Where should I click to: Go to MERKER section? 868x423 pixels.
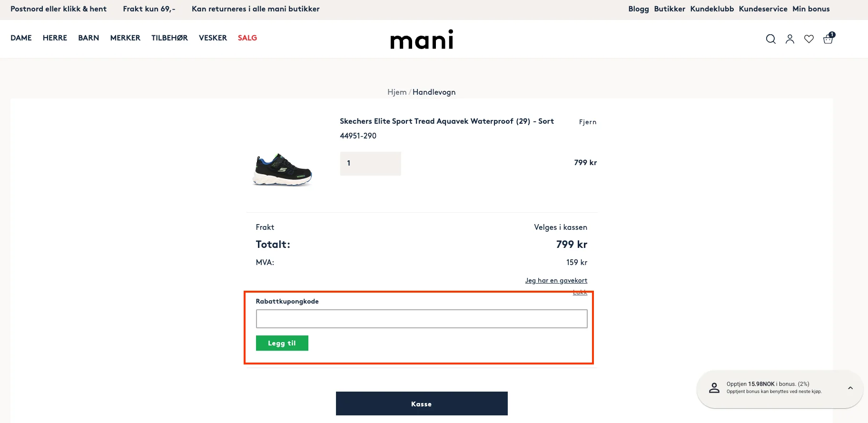[x=125, y=38]
